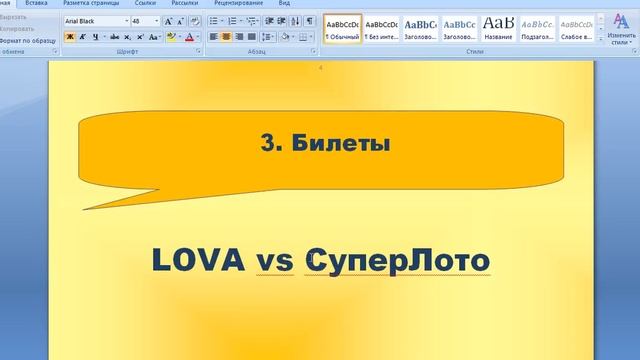Apply red font color
This screenshot has height=360, width=640.
click(189, 37)
